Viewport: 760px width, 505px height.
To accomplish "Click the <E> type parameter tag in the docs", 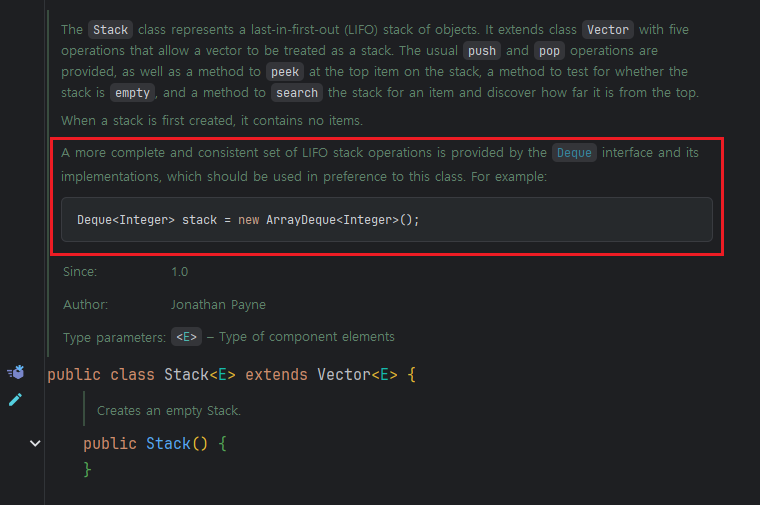I will (185, 337).
